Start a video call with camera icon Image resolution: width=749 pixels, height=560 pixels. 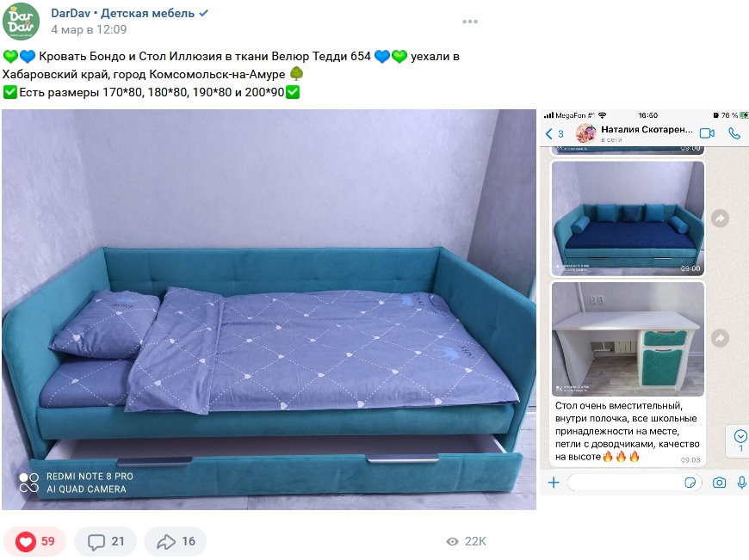click(x=707, y=133)
